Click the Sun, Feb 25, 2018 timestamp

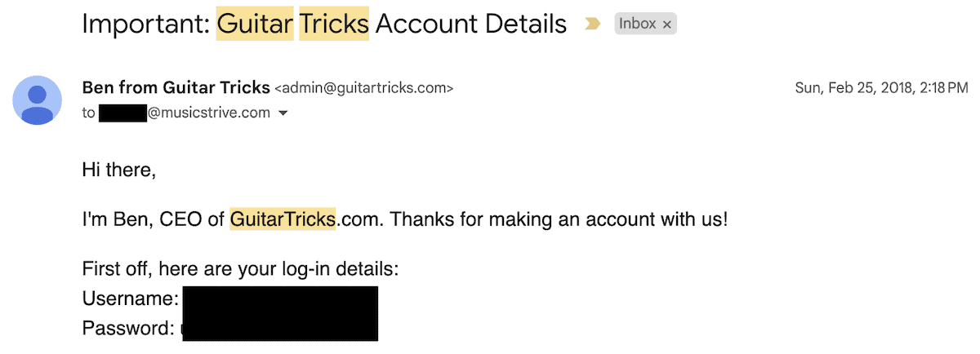(881, 87)
